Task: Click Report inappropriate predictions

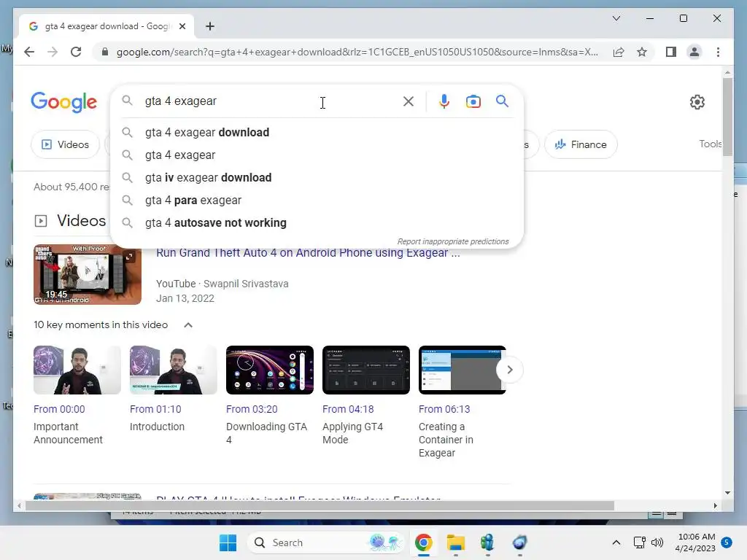Action: (453, 241)
